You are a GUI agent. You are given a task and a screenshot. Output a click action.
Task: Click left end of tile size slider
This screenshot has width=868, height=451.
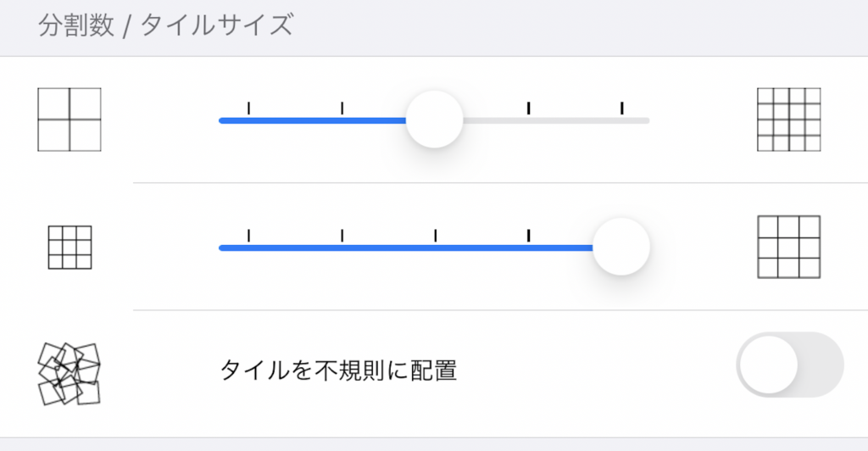(222, 248)
